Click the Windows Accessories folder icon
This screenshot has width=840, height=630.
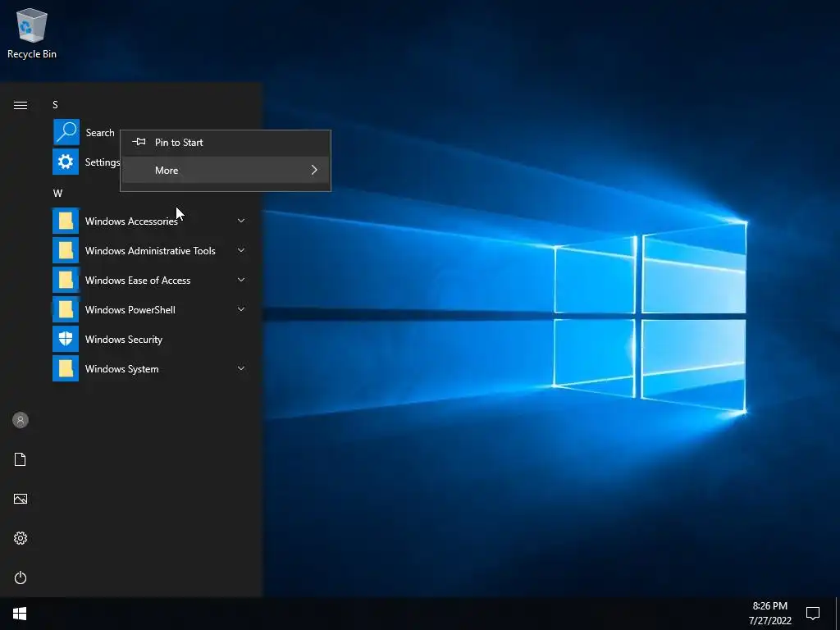click(66, 221)
